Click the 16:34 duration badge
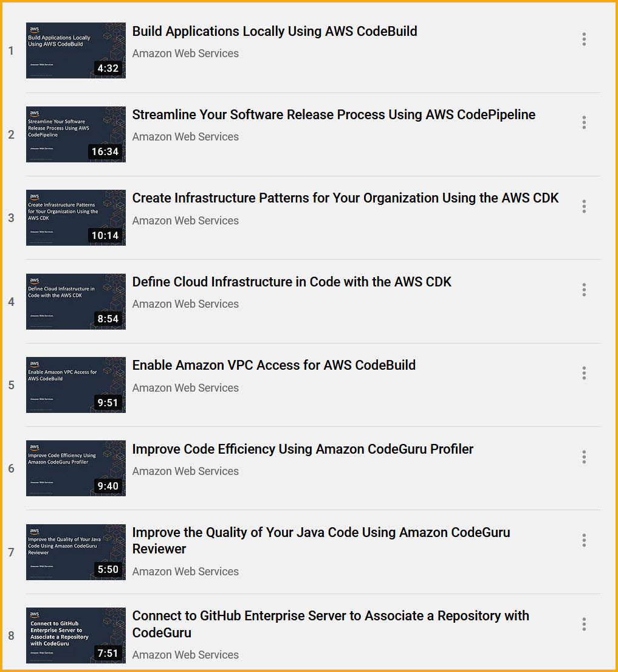 pyautogui.click(x=105, y=151)
